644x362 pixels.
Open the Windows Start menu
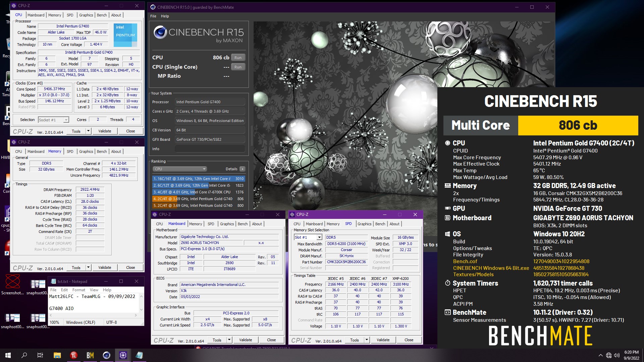[8, 355]
